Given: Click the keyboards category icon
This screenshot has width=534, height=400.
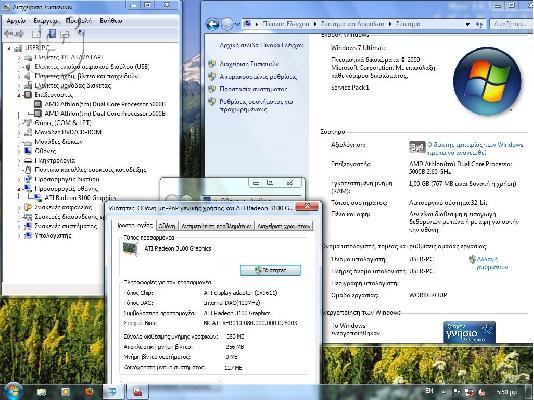Looking at the screenshot, I should click(28, 160).
